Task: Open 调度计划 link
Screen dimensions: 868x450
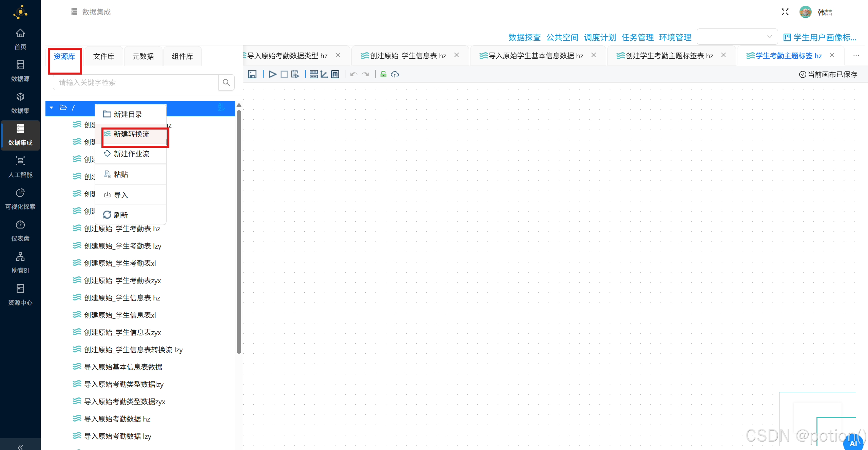Action: click(x=600, y=37)
